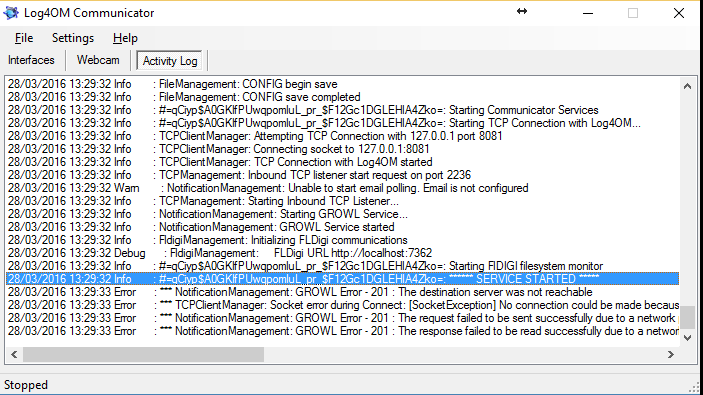Select 'Starting TCP Connection with Log4OM' line
Image resolution: width=703 pixels, height=395 pixels.
pos(343,123)
